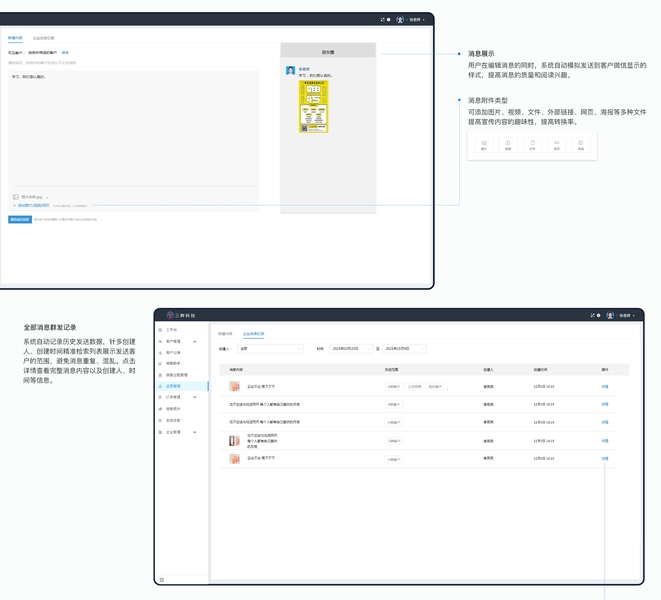Click the attached image file icon
This screenshot has height=600, width=661.
(x=16, y=197)
